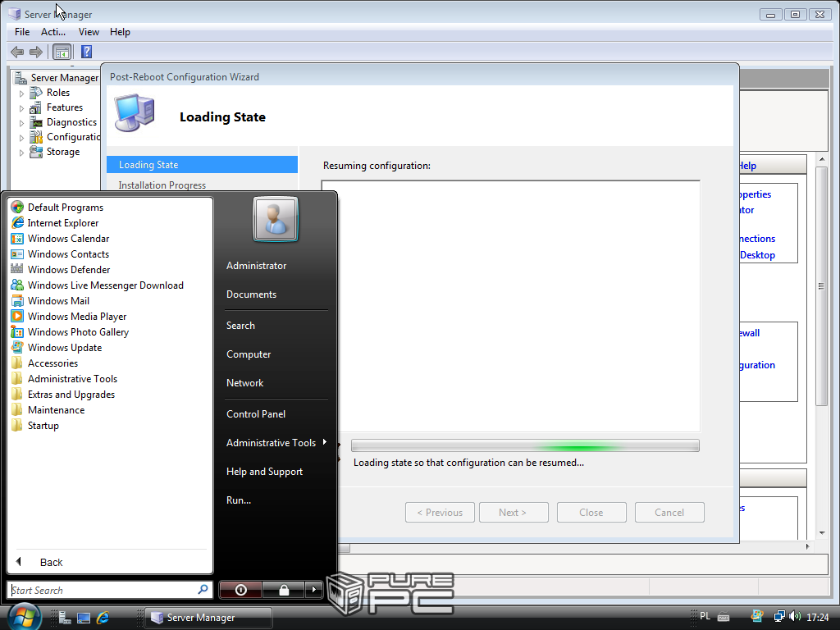Click the blue Help toolbar icon
Screen dimensions: 840x630
pos(86,52)
